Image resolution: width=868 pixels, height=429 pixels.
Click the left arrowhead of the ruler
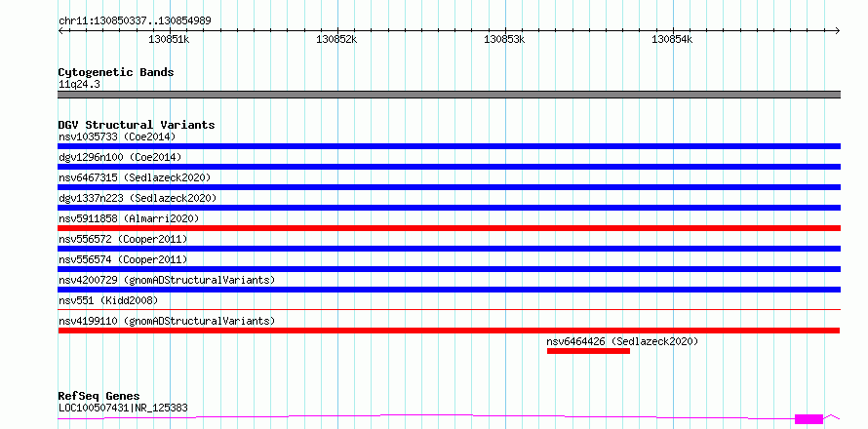click(60, 30)
